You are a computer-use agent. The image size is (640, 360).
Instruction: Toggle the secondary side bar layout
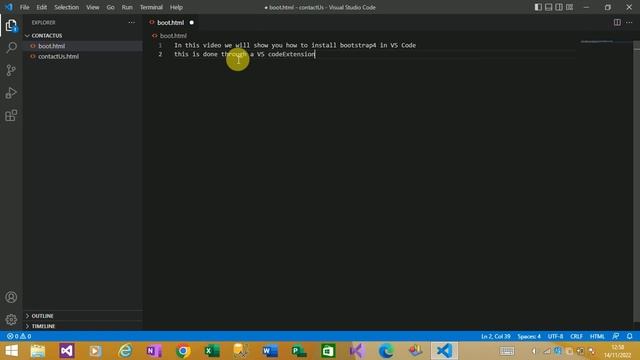(x=559, y=7)
